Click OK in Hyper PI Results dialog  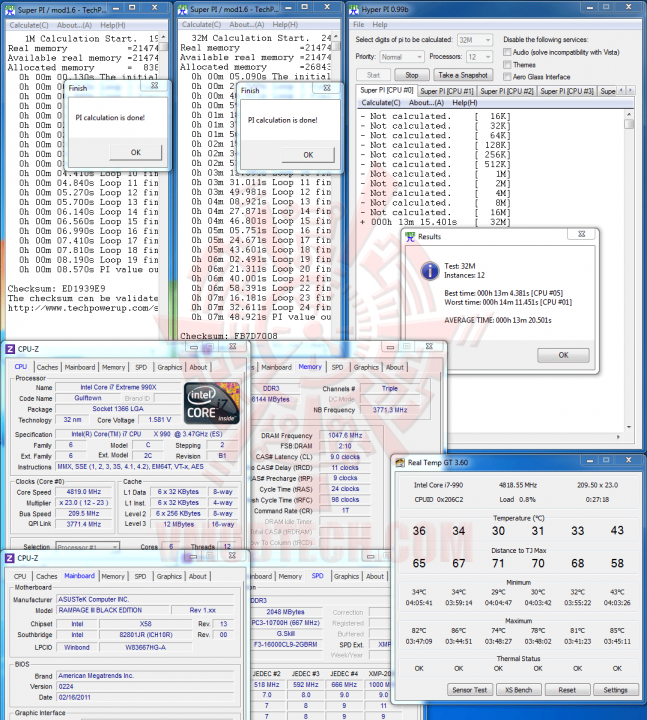tap(563, 355)
